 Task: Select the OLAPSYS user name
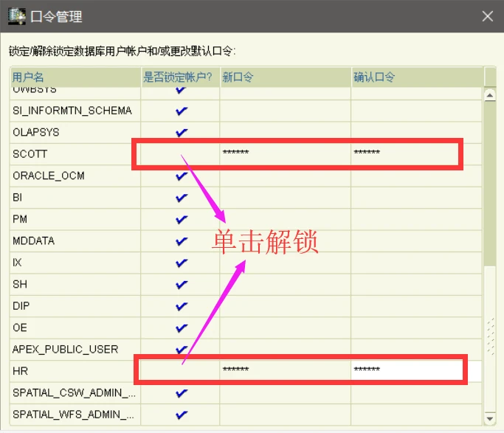coord(36,132)
